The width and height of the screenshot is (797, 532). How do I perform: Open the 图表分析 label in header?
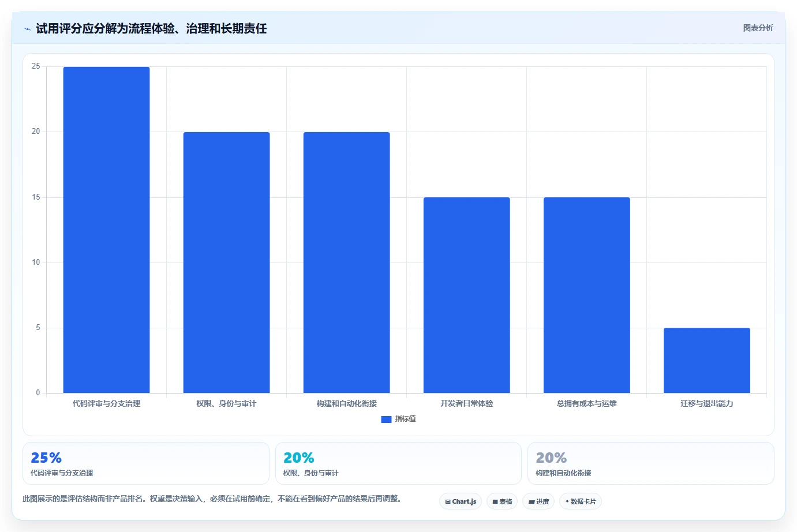click(x=758, y=28)
